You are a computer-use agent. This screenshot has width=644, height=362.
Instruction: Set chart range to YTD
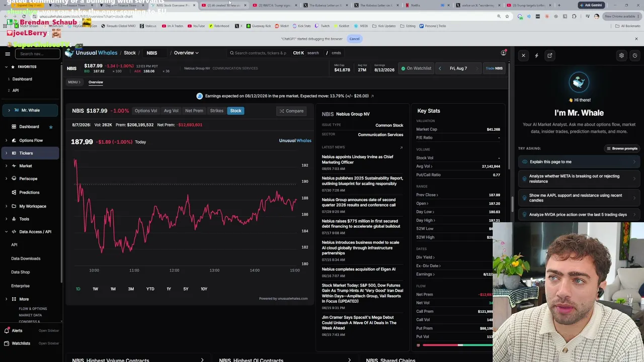[x=150, y=289]
